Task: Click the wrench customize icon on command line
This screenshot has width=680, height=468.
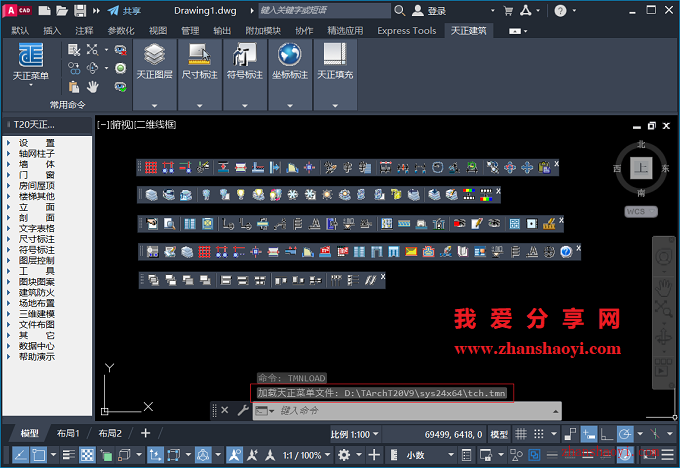Action: click(x=243, y=410)
